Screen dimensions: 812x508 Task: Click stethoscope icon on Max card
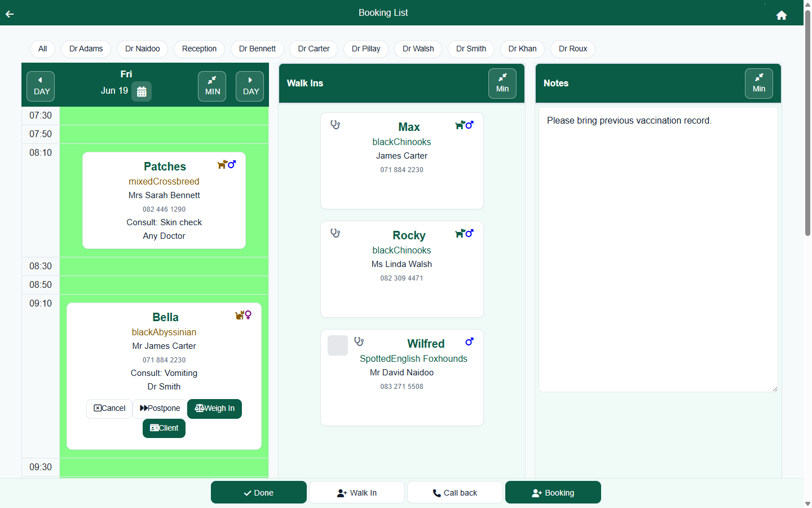pos(336,125)
